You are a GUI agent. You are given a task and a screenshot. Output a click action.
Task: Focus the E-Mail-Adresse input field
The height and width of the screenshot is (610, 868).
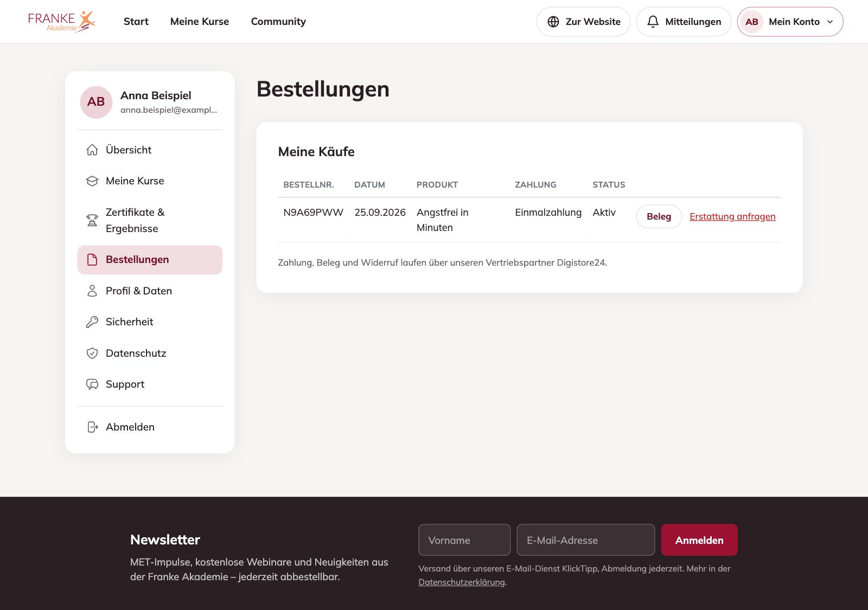tap(586, 540)
